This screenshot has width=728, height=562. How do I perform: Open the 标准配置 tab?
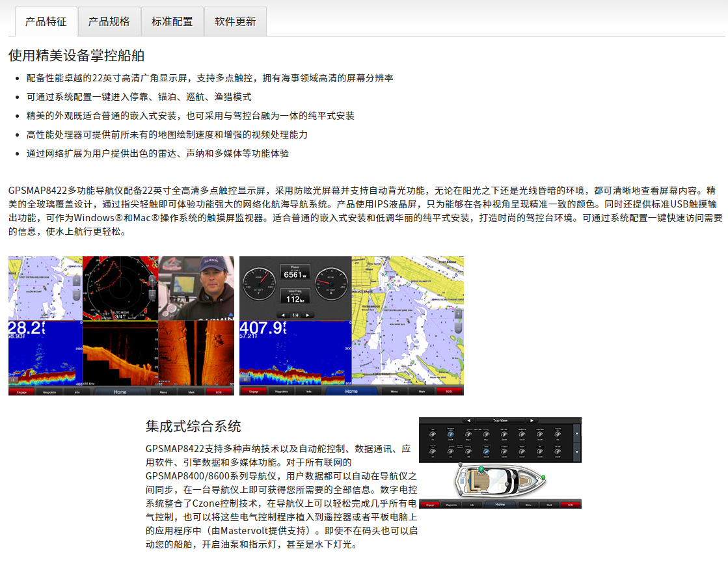pyautogui.click(x=172, y=21)
